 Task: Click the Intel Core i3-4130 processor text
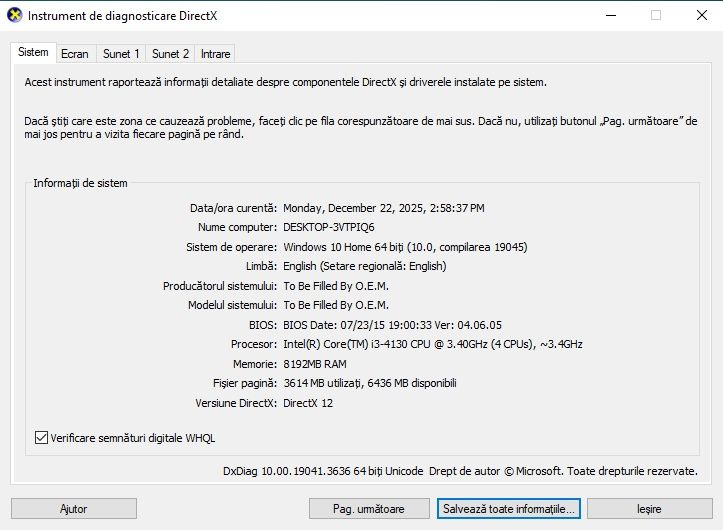tap(433, 344)
